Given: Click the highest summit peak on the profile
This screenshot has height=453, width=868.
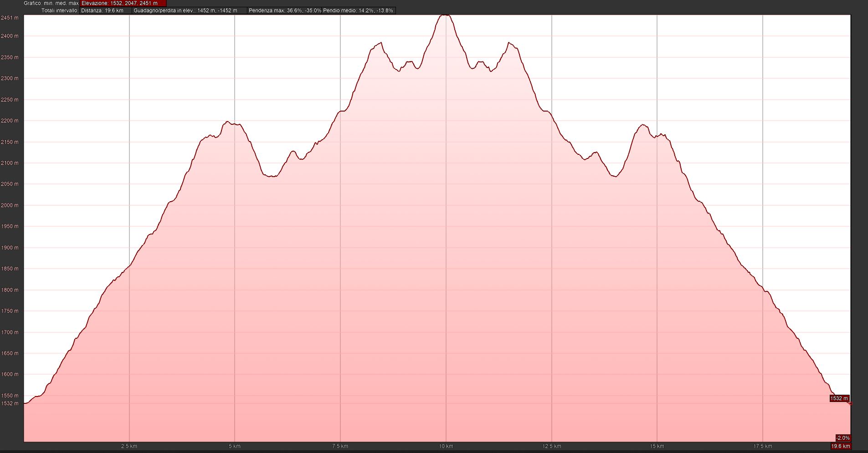Looking at the screenshot, I should (x=445, y=15).
